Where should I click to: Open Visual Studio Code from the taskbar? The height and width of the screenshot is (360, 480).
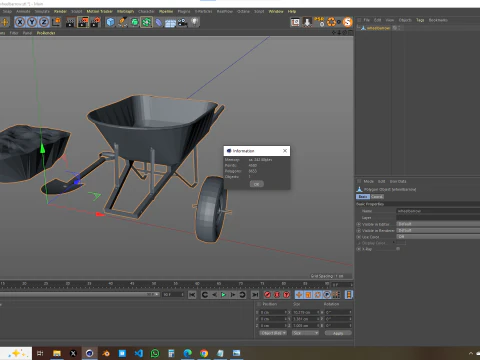pos(139,353)
